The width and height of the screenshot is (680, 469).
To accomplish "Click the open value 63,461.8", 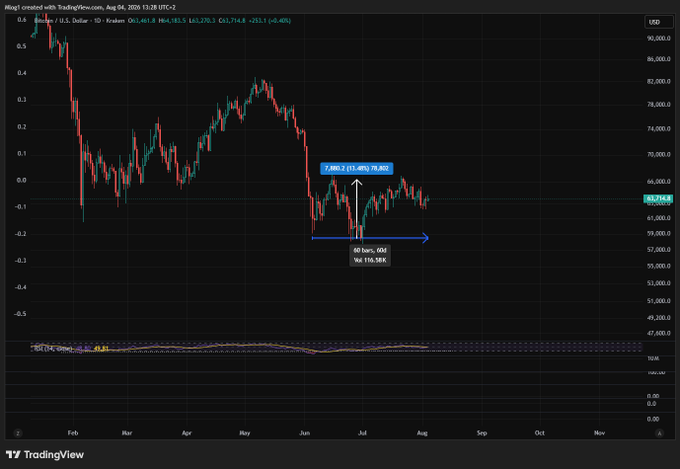I will click(143, 20).
